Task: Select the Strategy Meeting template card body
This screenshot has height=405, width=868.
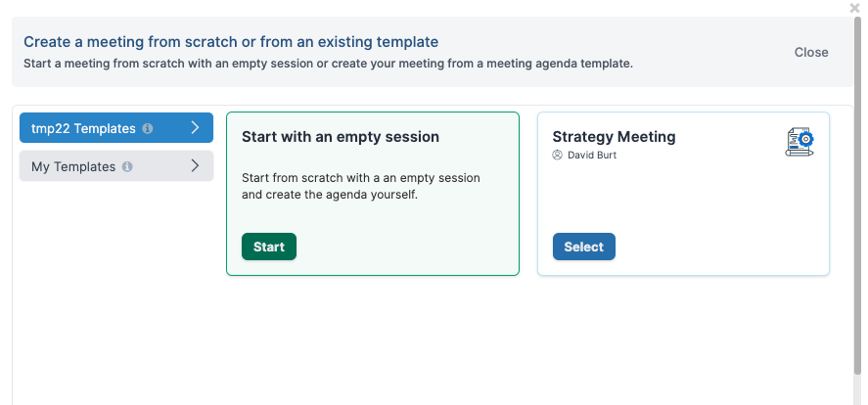Action: (x=684, y=194)
